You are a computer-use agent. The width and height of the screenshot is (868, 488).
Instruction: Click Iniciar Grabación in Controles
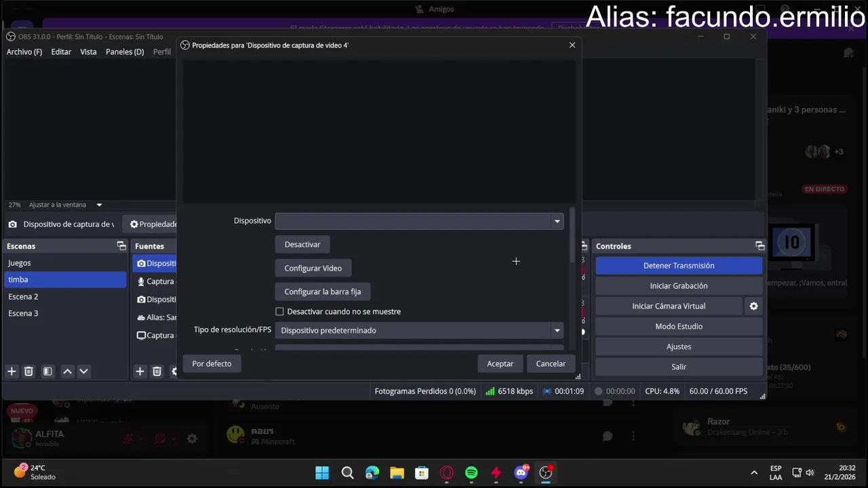(x=679, y=286)
